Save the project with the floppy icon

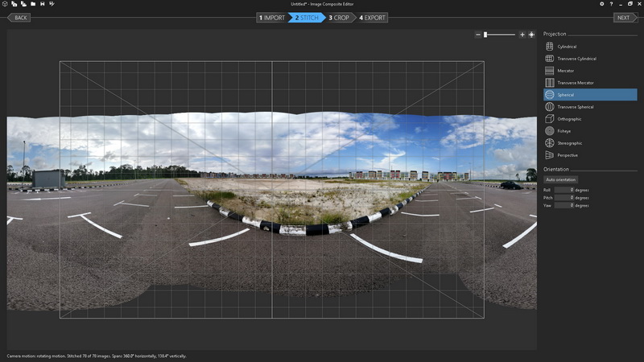[x=43, y=4]
